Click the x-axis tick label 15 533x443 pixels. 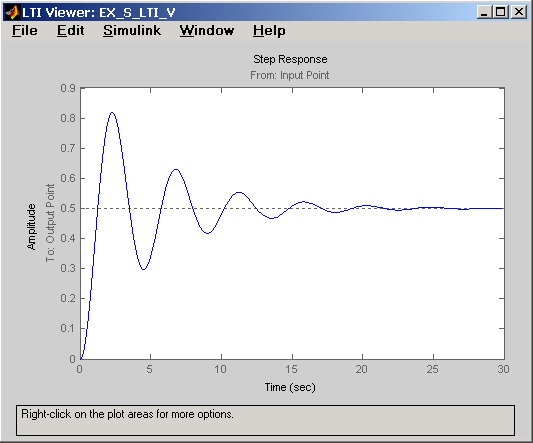tap(291, 369)
